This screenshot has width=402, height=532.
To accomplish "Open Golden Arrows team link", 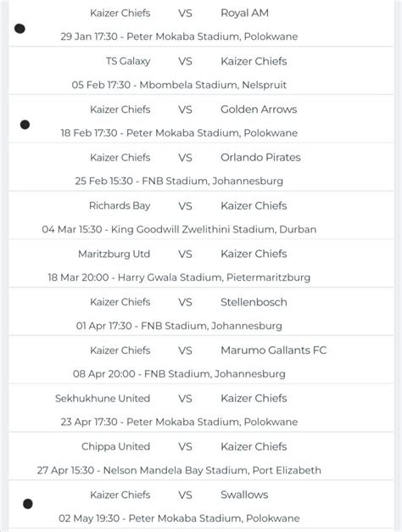I will coord(259,109).
